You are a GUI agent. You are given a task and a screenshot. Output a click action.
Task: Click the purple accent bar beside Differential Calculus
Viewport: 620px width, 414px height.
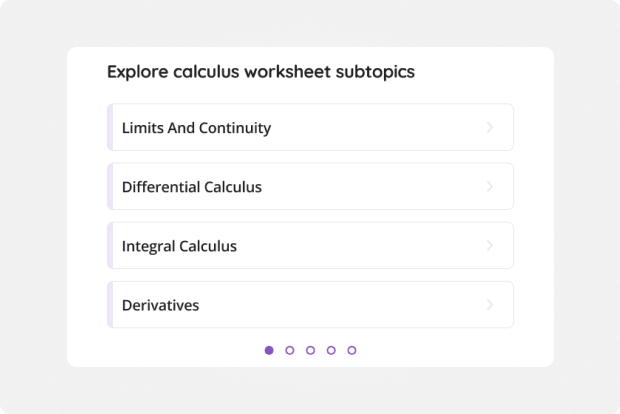(x=109, y=187)
